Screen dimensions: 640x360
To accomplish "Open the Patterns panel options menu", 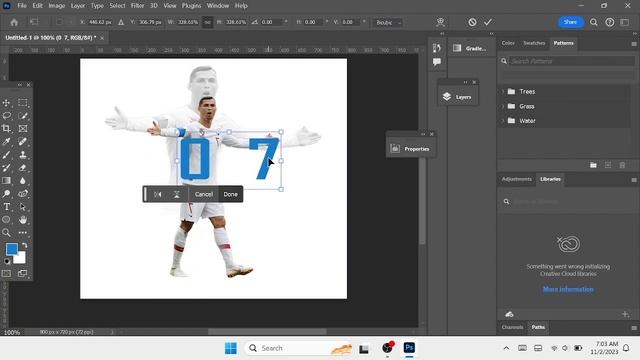I will (x=634, y=44).
